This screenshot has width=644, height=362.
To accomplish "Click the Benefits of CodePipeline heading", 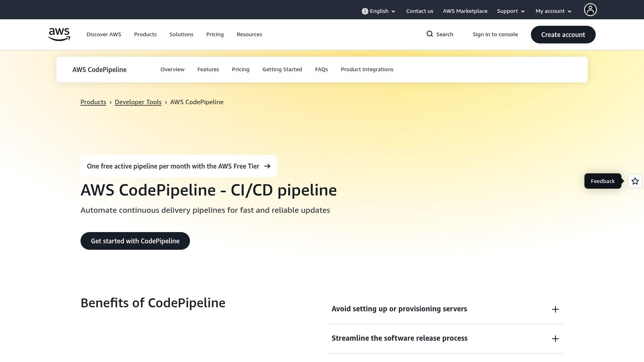I will (x=153, y=303).
